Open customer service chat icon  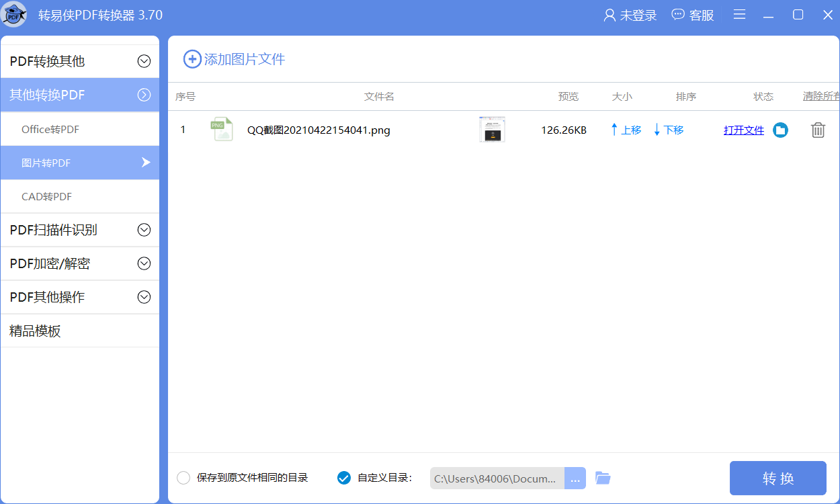pos(678,15)
